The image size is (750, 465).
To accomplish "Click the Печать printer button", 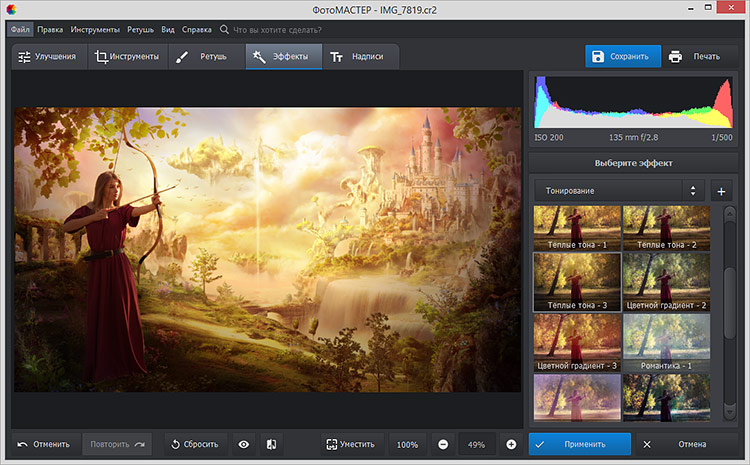I will tap(693, 56).
